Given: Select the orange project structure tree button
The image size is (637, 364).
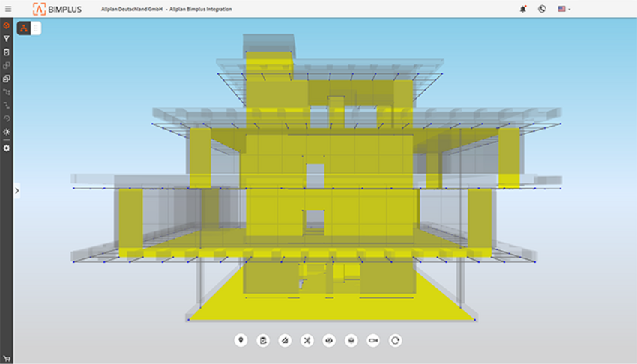Looking at the screenshot, I should (24, 28).
